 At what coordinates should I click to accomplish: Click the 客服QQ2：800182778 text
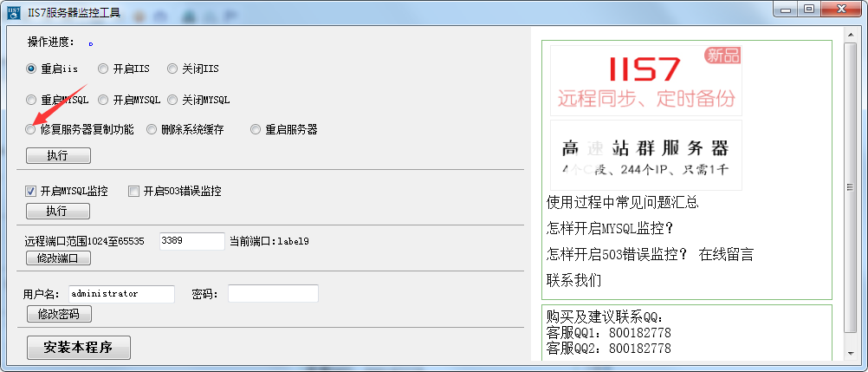608,349
